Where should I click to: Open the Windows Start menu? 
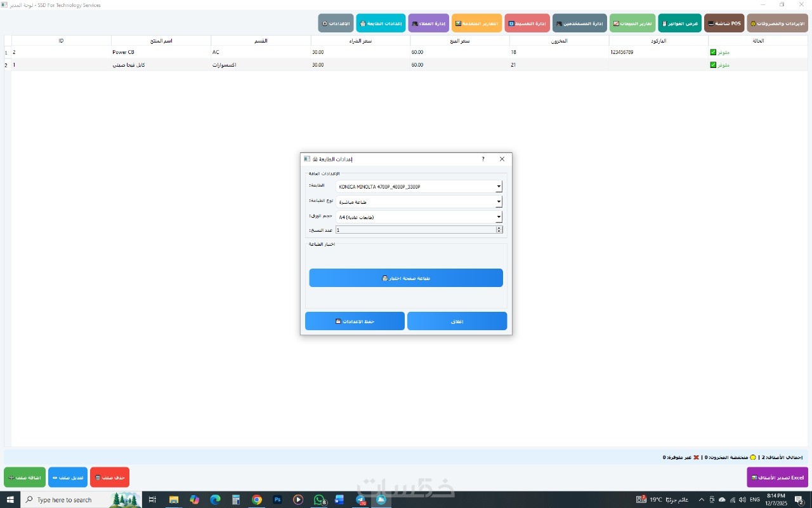pyautogui.click(x=10, y=500)
